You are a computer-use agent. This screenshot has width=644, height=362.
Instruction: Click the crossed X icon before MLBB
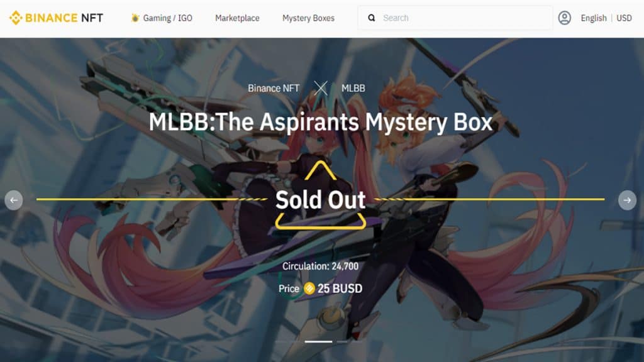(x=321, y=88)
